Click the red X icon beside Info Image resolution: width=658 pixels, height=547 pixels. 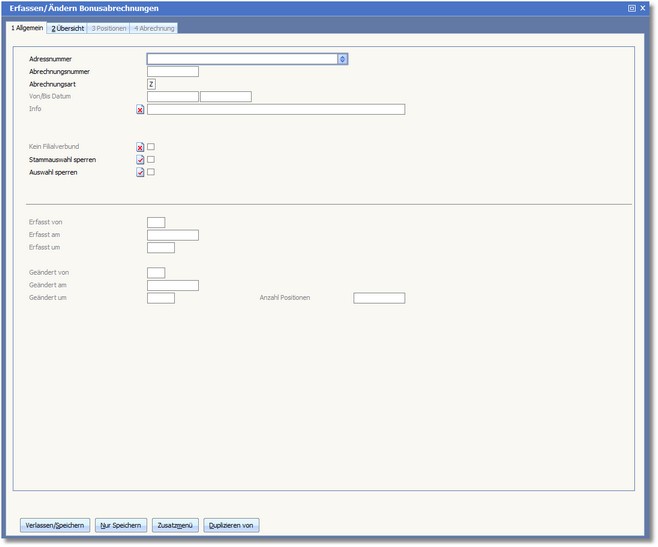click(x=140, y=110)
